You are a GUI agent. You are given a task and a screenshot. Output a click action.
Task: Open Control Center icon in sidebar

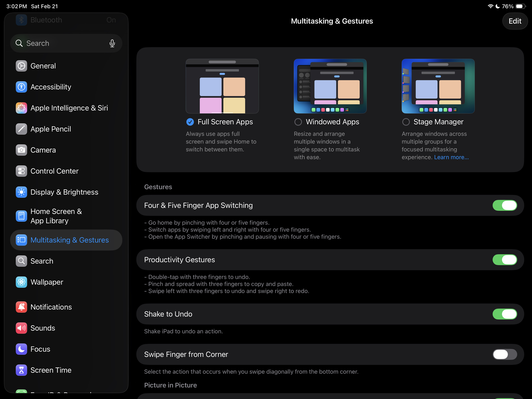tap(21, 171)
